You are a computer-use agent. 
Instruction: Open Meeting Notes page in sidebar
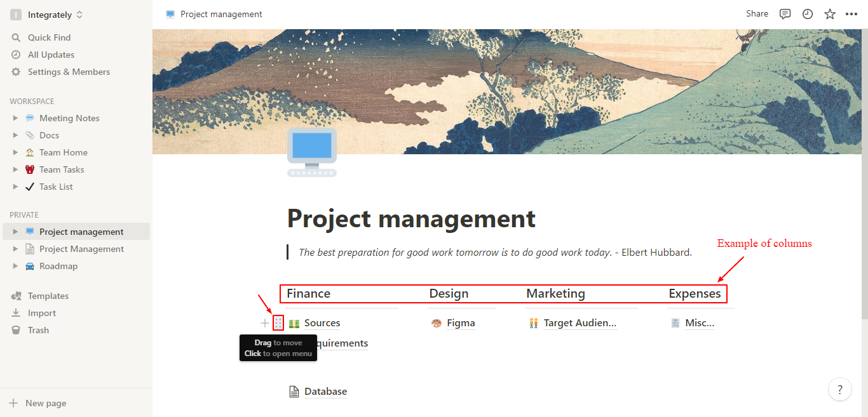click(x=69, y=118)
